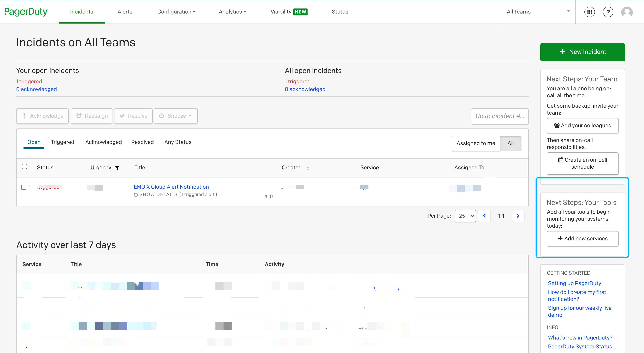Click the Urgency filter funnel icon

tap(118, 168)
